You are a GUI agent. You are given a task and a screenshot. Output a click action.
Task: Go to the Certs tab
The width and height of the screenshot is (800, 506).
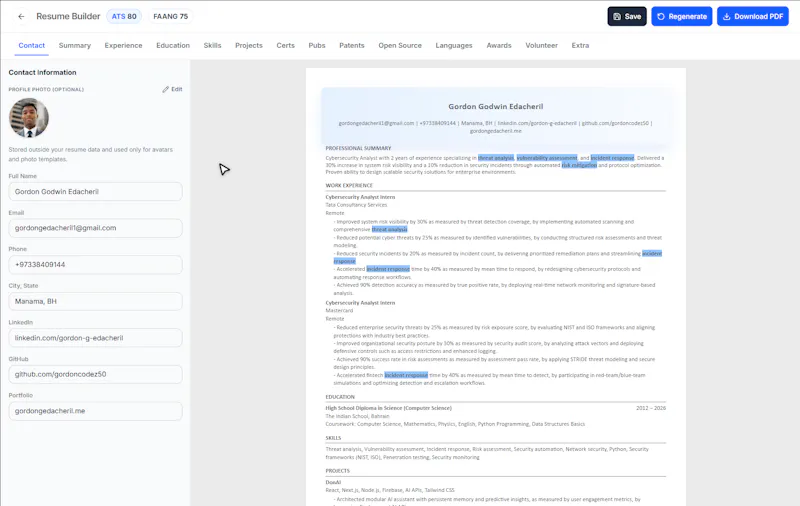pyautogui.click(x=286, y=45)
